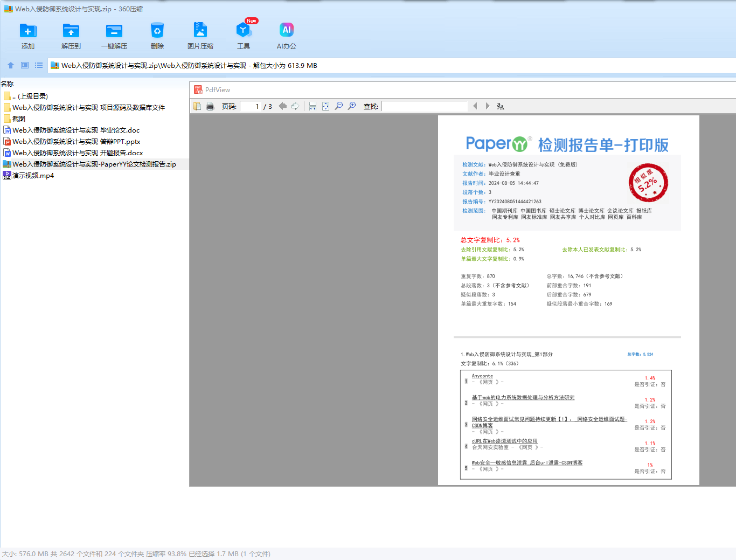The image size is (736, 560).
Task: Click the 文字复制比: 6.1% (336) text
Action: (x=490, y=363)
